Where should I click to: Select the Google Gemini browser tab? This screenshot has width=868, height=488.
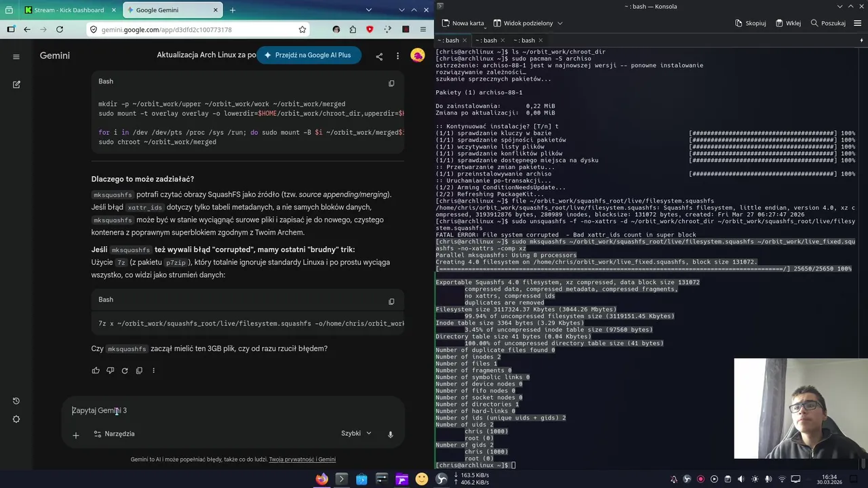[174, 10]
